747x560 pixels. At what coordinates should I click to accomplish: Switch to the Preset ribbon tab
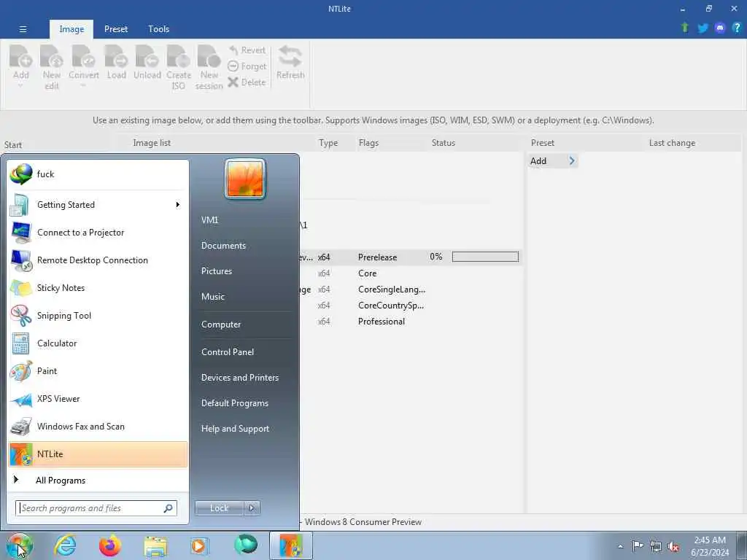116,29
